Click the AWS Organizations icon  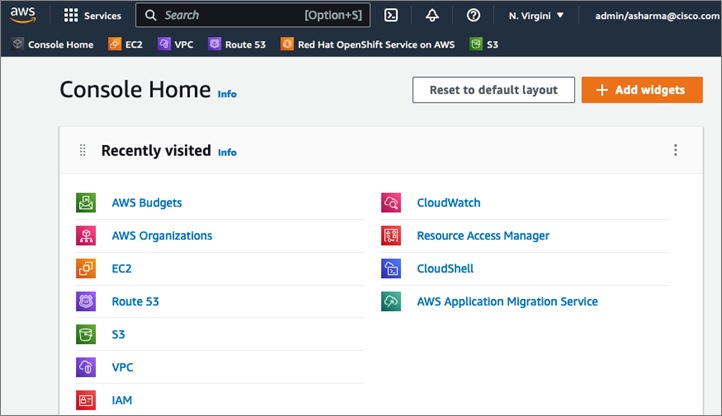pos(86,235)
